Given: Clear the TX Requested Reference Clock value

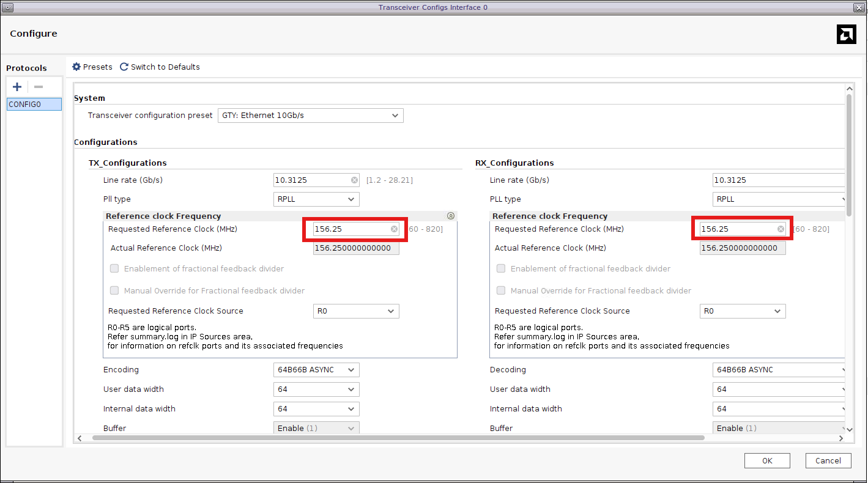Looking at the screenshot, I should pyautogui.click(x=394, y=229).
